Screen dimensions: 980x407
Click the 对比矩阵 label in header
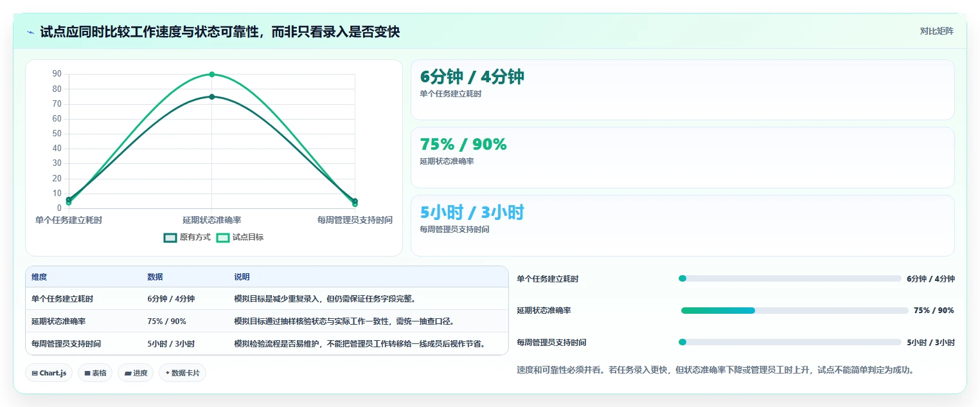click(936, 31)
